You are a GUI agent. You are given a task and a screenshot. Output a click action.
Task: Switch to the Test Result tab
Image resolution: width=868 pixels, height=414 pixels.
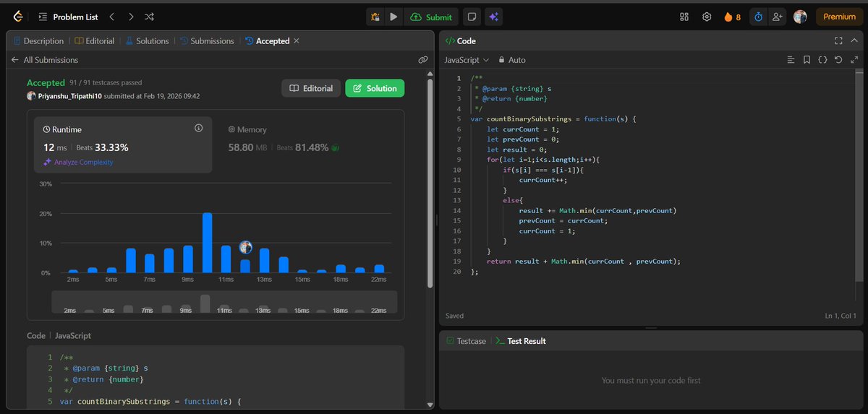click(521, 341)
